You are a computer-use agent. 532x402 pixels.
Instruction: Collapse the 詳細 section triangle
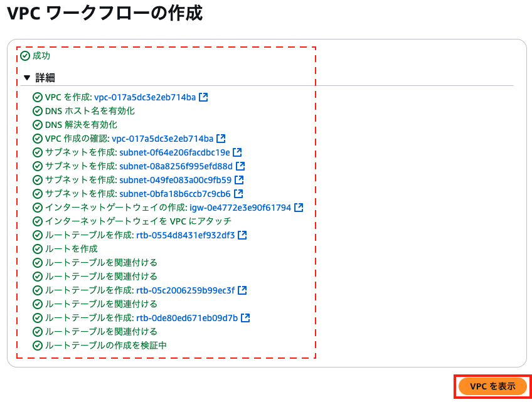coord(27,78)
